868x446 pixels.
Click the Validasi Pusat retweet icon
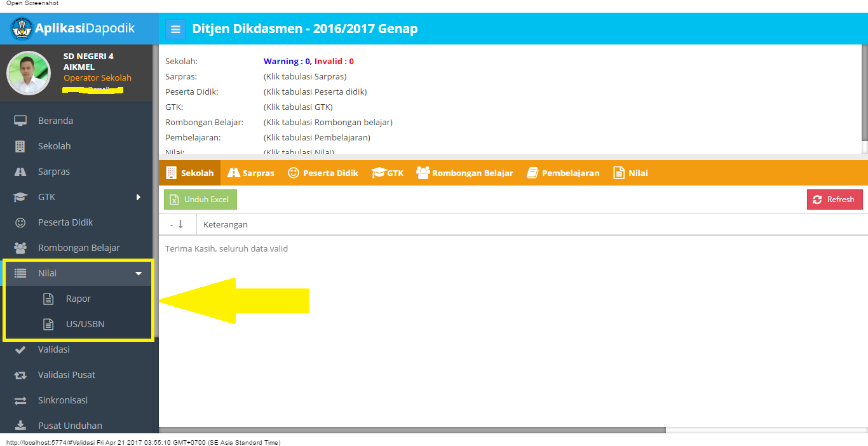coord(20,375)
